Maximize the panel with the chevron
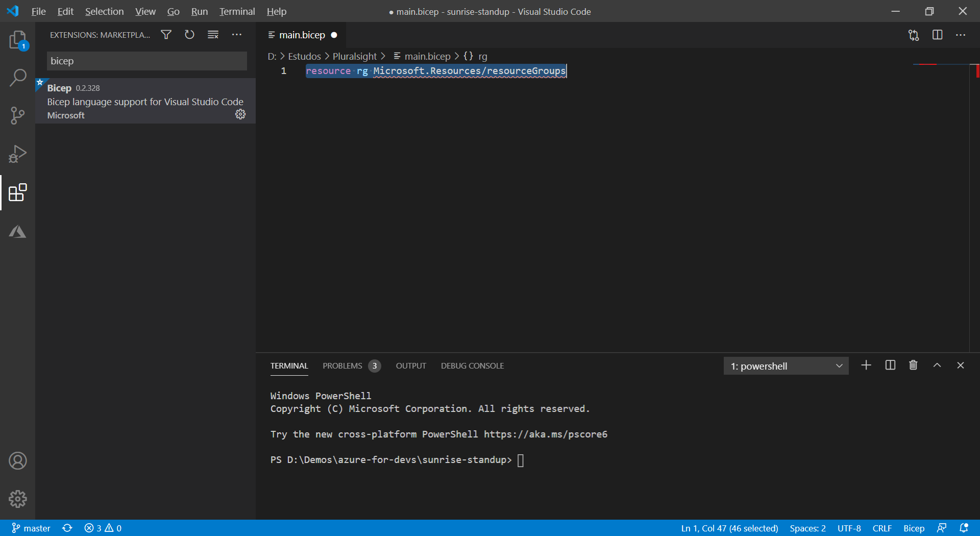The image size is (980, 536). pyautogui.click(x=937, y=365)
